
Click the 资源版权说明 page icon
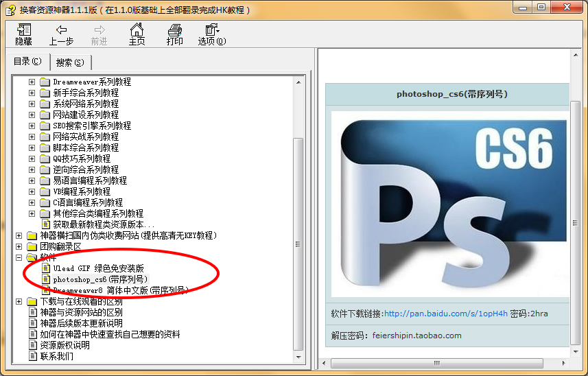point(33,345)
